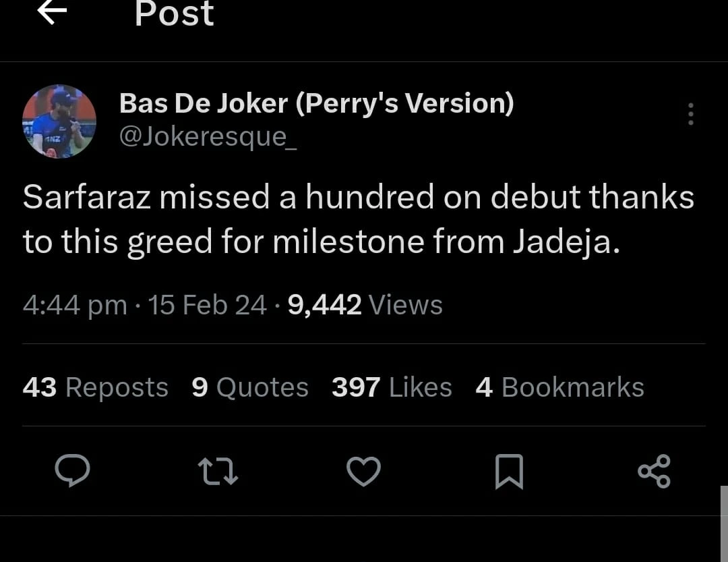
Task: Open the Bas De Joker display name
Action: 316,103
